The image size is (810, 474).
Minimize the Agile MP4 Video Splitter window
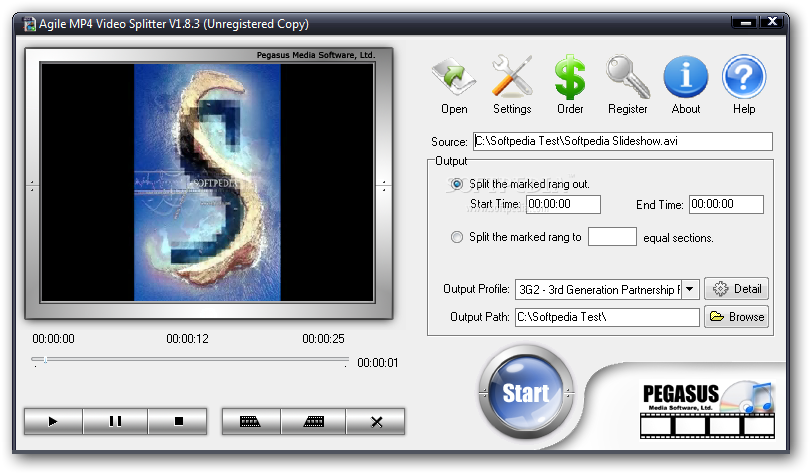[x=745, y=22]
